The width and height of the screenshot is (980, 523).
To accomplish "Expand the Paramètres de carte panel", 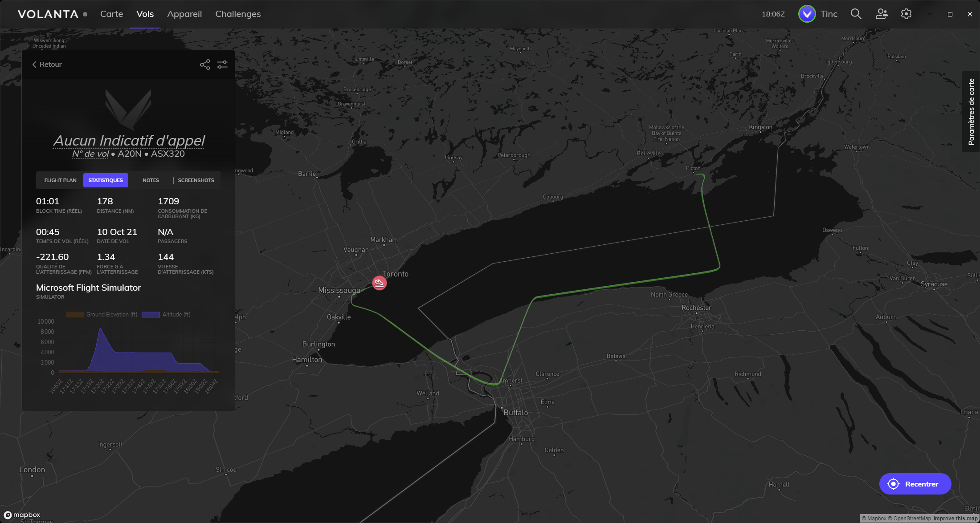I will pyautogui.click(x=971, y=112).
